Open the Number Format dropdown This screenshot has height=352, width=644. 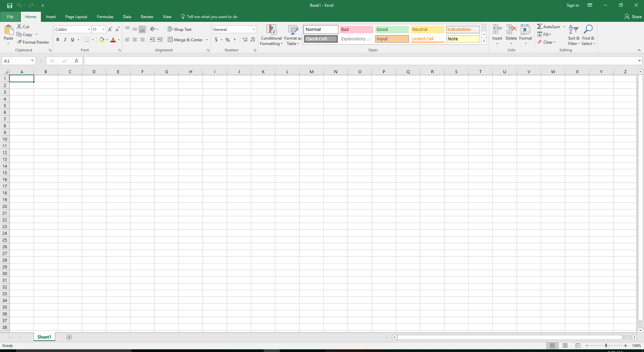click(x=253, y=29)
